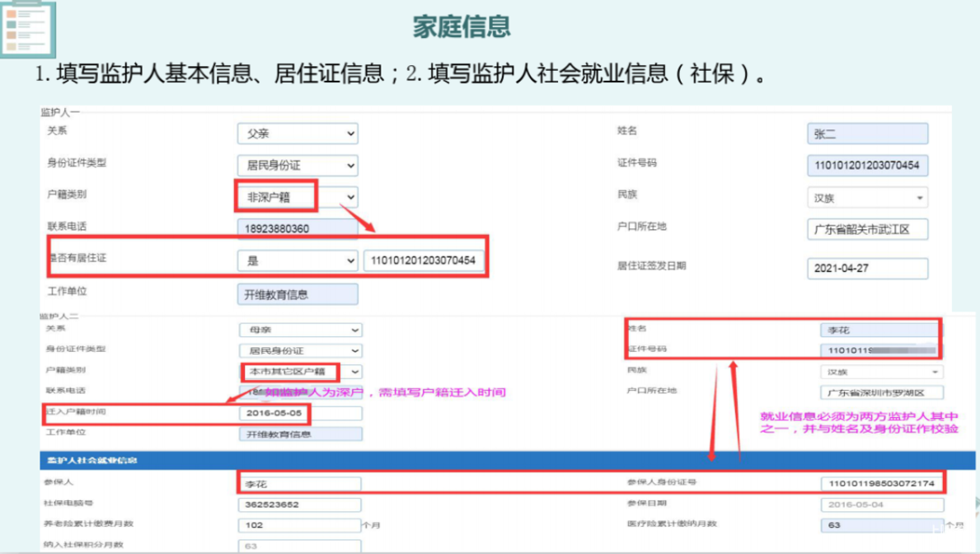Click the 居住证签发日期 label
This screenshot has height=554, width=980.
[x=652, y=265]
